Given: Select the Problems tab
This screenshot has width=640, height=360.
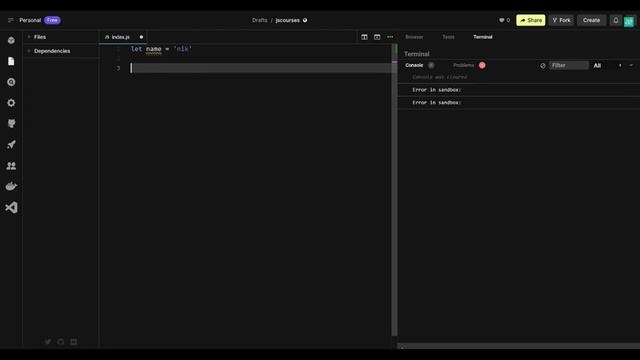Looking at the screenshot, I should (x=463, y=65).
